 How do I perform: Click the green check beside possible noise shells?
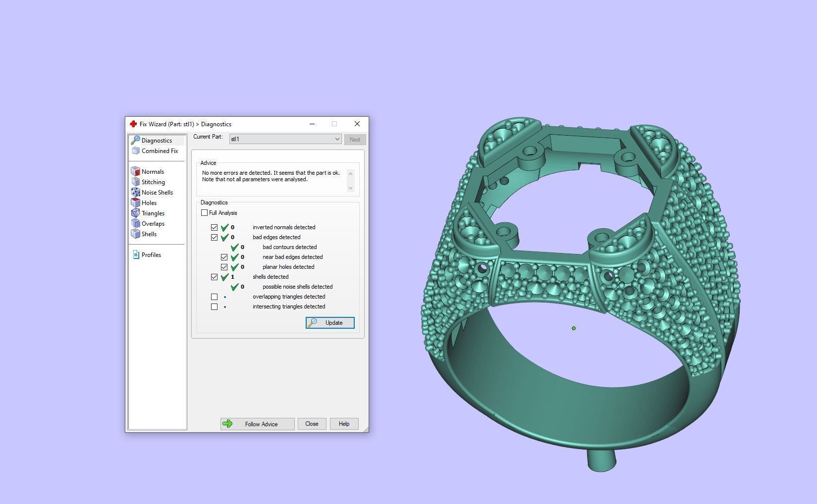235,287
